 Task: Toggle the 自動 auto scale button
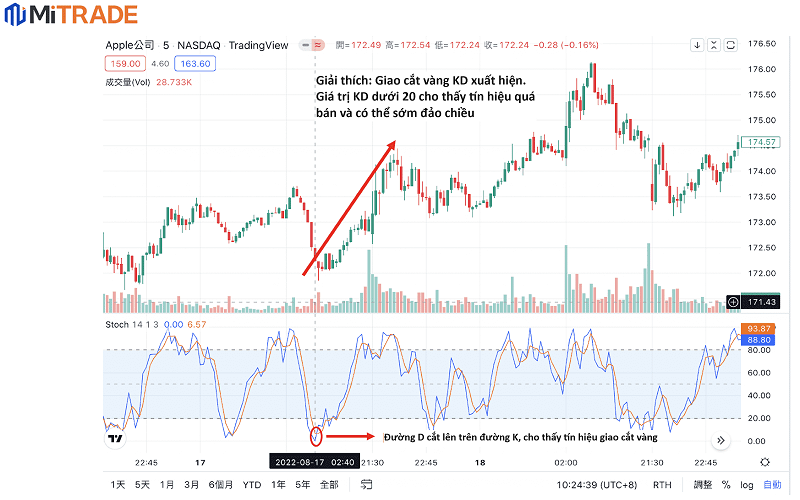coord(772,484)
